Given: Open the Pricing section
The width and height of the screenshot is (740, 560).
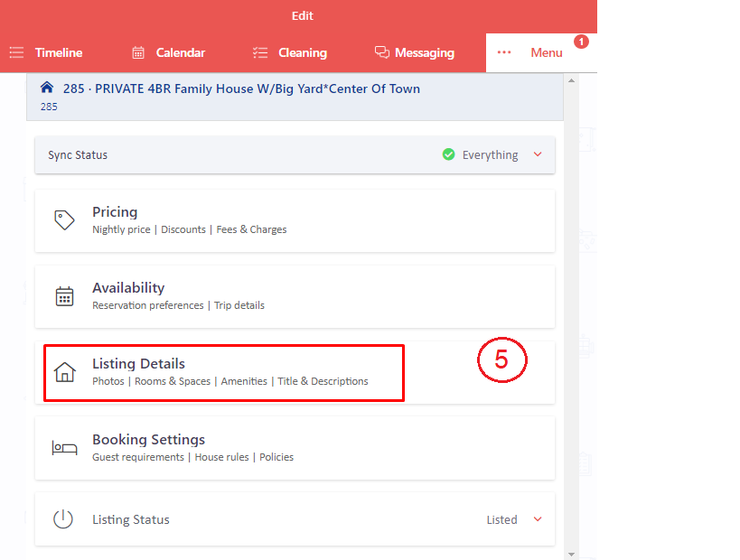Looking at the screenshot, I should tap(295, 220).
